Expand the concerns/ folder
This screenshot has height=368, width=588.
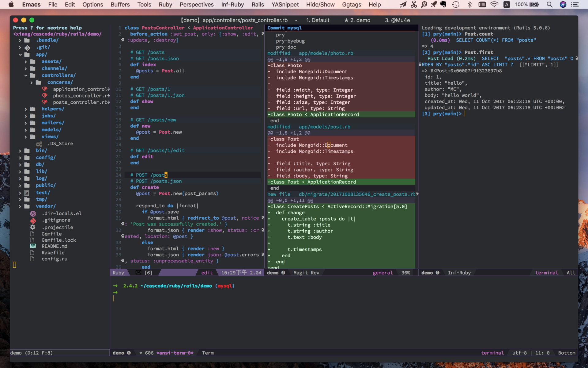[x=31, y=82]
